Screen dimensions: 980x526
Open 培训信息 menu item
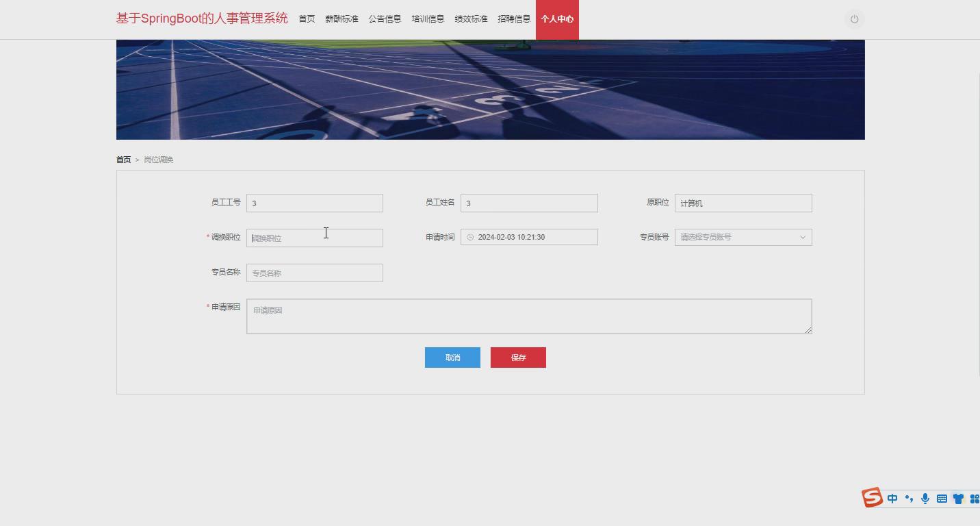coord(428,19)
